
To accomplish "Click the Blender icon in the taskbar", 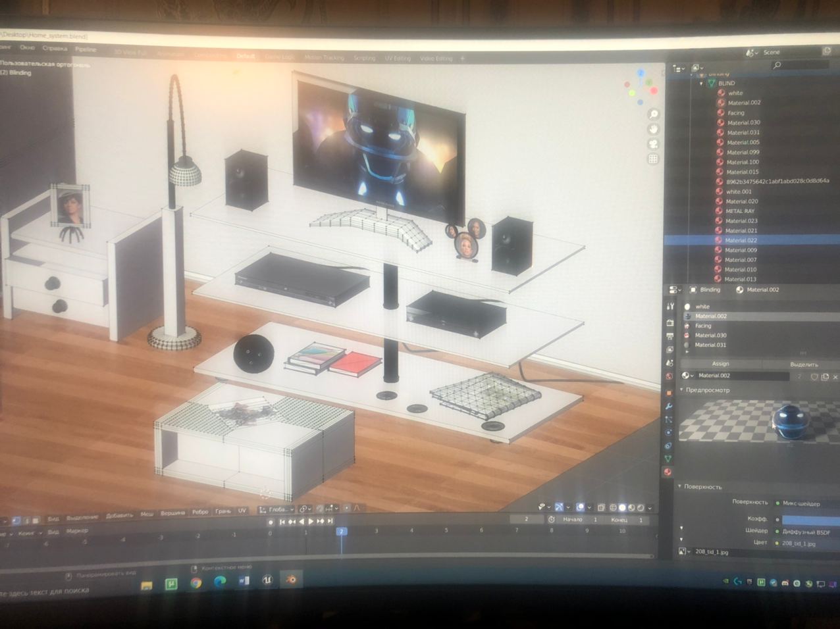I will click(x=290, y=580).
